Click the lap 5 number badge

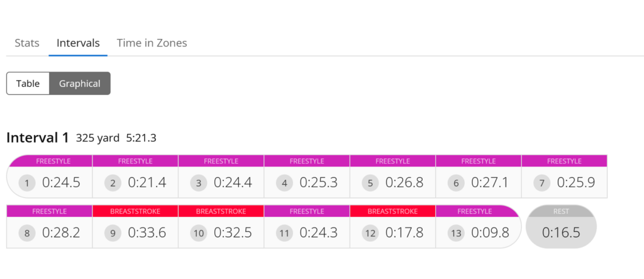click(371, 183)
